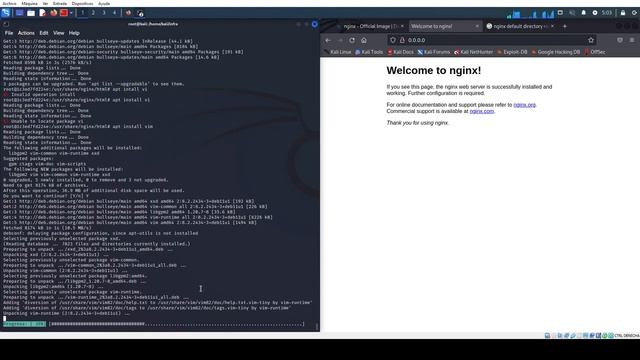
Task: Switch to workspace 3
Action: pyautogui.click(x=104, y=13)
